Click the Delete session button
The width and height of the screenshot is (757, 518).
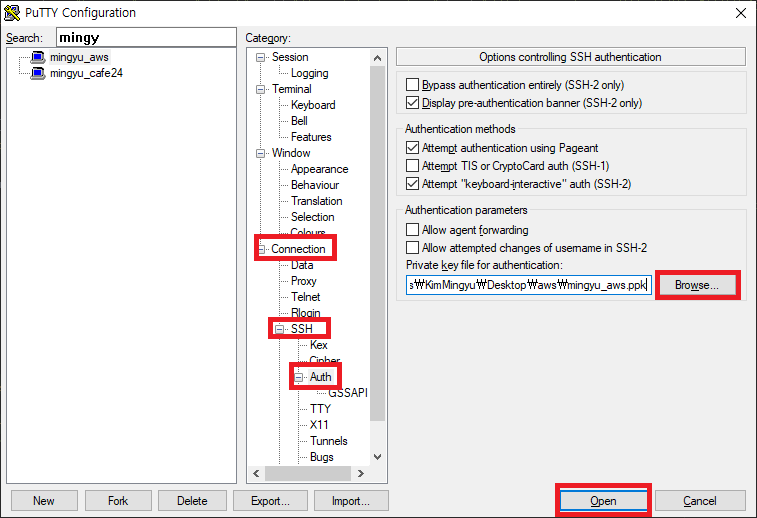pyautogui.click(x=192, y=501)
